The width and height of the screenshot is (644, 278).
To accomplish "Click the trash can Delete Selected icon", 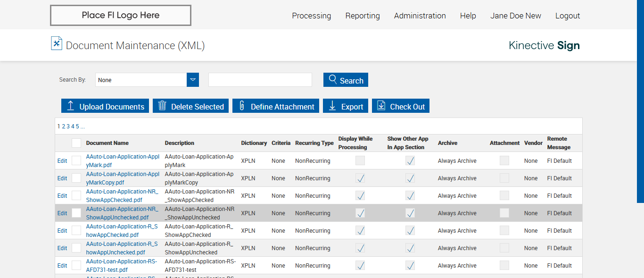I will (x=162, y=106).
